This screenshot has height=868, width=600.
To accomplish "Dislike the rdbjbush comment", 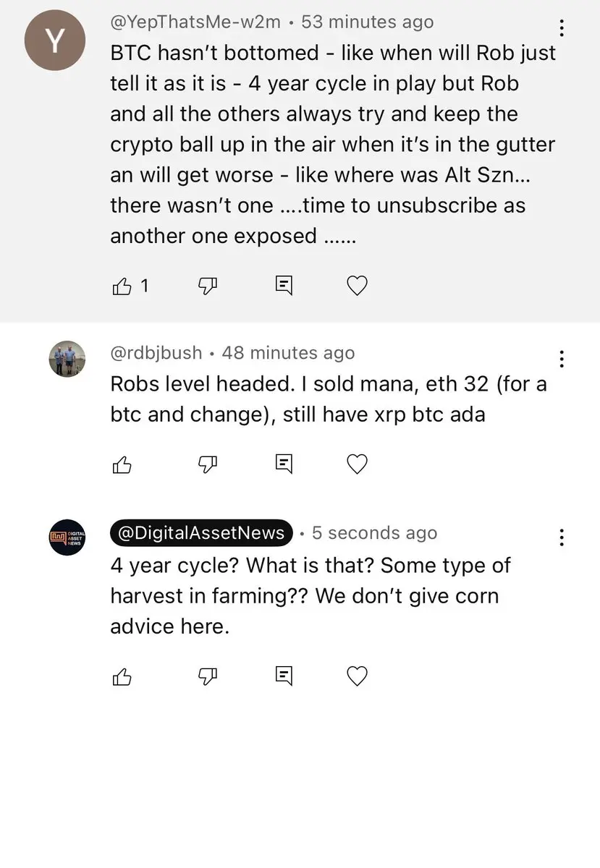I will pos(208,464).
